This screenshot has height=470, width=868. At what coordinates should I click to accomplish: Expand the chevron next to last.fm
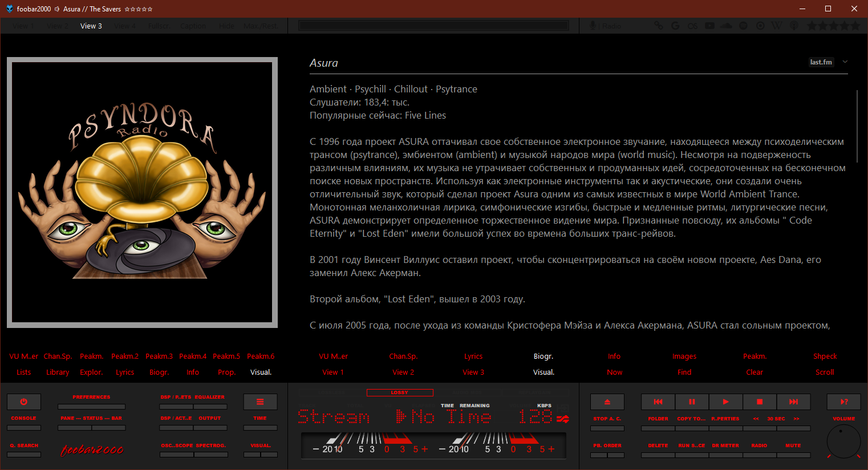[845, 62]
